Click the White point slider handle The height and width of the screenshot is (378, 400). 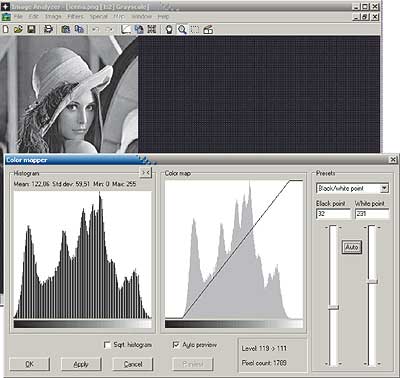pos(372,281)
